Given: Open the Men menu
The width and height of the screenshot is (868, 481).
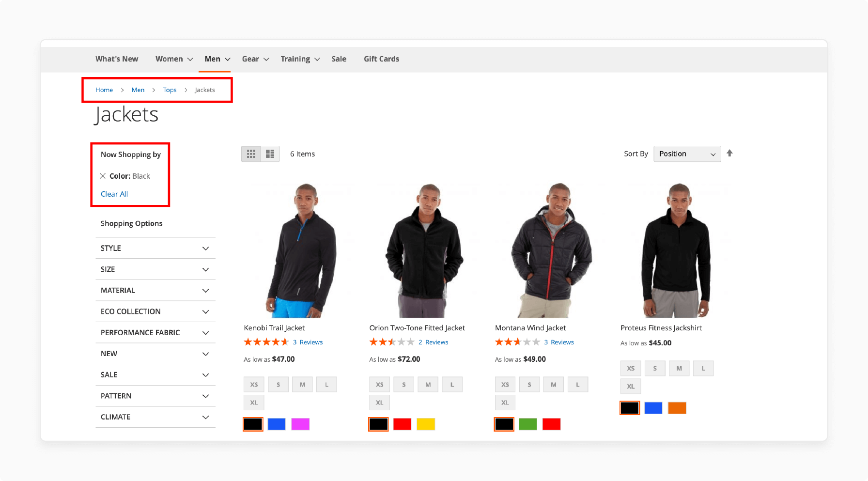Looking at the screenshot, I should coord(217,59).
